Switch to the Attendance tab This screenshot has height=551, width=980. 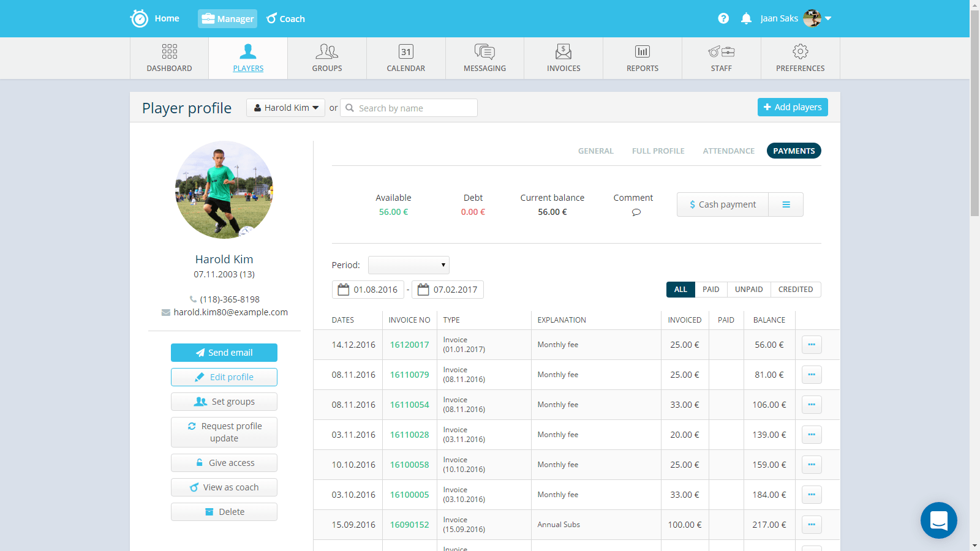point(728,151)
